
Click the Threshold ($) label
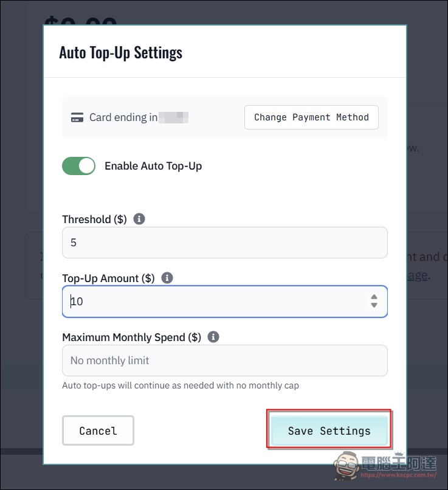coord(94,219)
